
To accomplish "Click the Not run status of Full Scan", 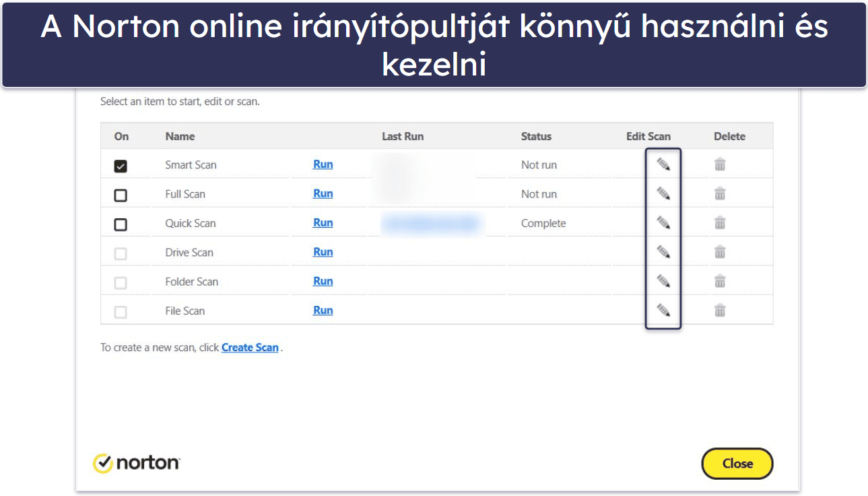I will [x=539, y=194].
